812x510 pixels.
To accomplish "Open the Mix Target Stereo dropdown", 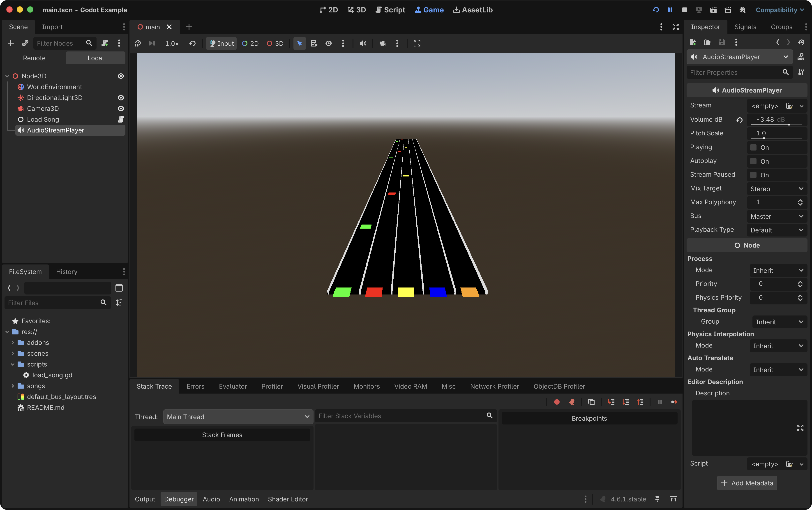I will (x=777, y=189).
